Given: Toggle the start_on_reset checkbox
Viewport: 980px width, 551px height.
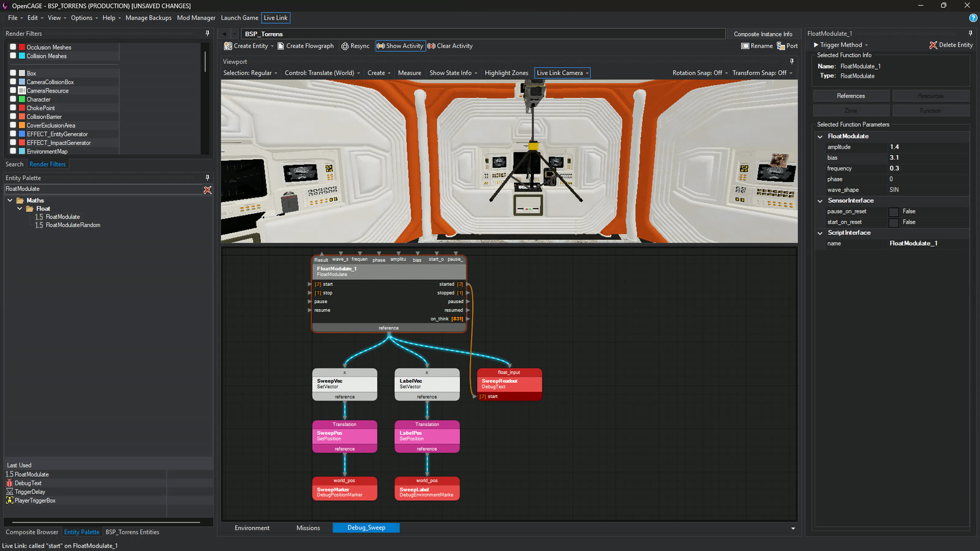Looking at the screenshot, I should [894, 222].
